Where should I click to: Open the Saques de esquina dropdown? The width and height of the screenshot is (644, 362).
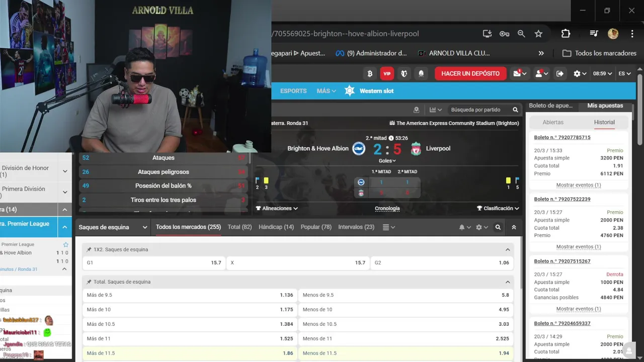[x=113, y=227]
